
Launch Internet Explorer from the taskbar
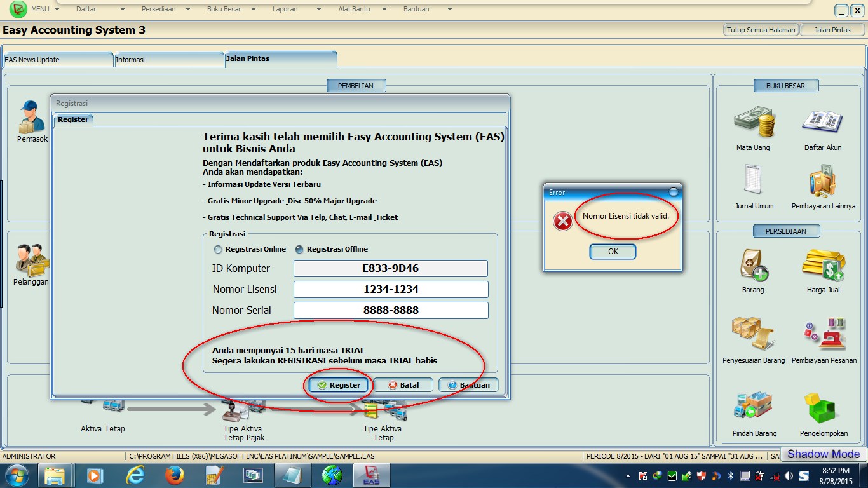(x=135, y=475)
